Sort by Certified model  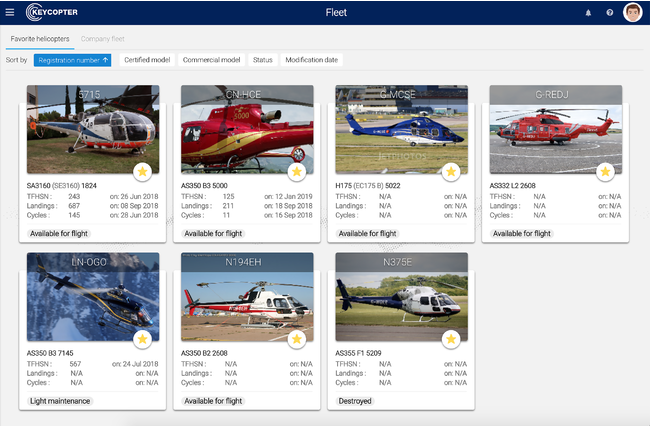click(x=146, y=60)
